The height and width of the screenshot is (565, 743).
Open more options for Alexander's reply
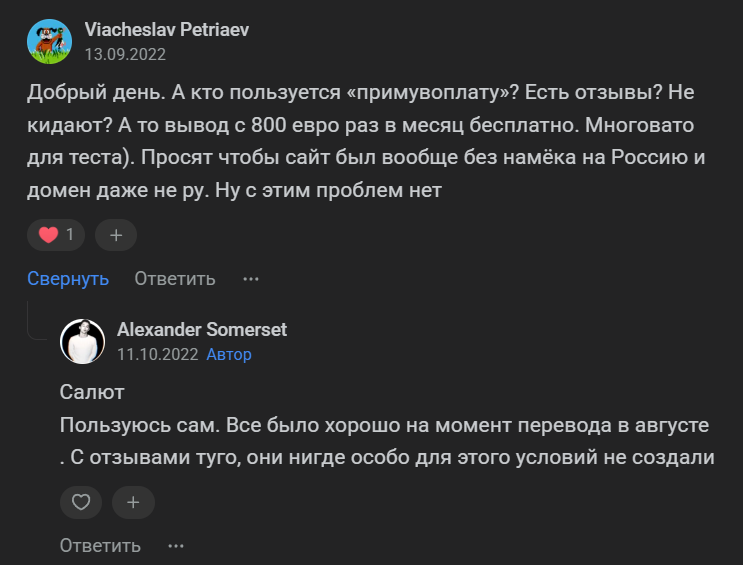coord(176,546)
